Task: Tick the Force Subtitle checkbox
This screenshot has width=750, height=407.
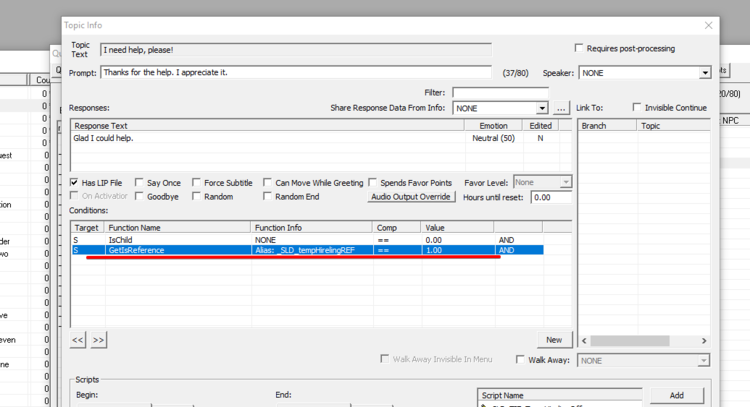Action: point(196,182)
